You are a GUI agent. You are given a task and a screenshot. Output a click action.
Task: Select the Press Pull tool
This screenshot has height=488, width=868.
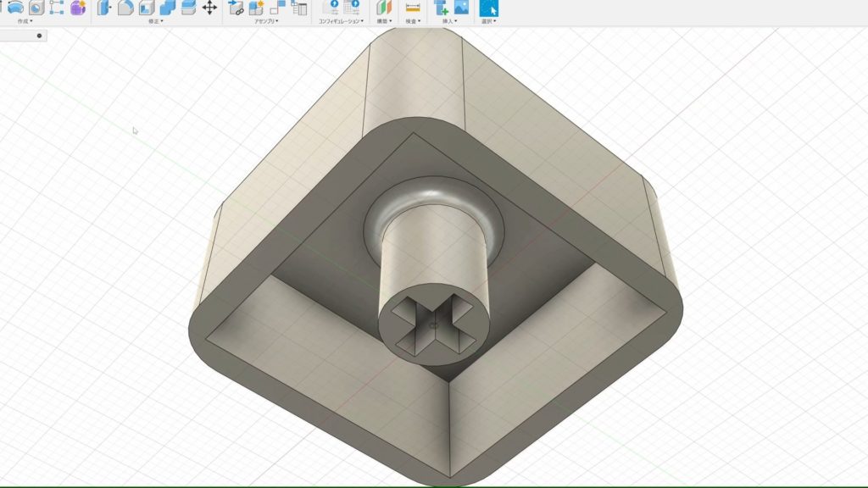(104, 8)
